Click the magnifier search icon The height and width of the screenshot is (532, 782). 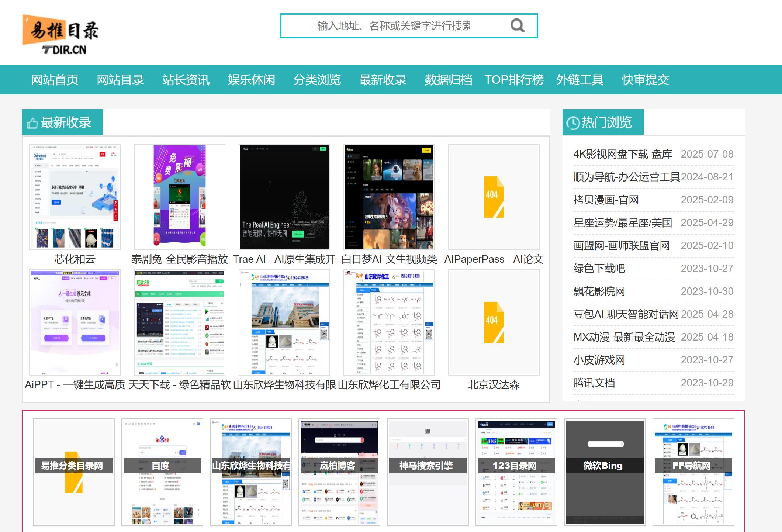(517, 25)
